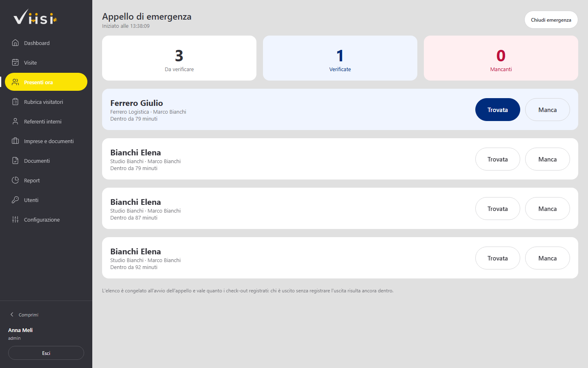
Task: Open the Documenti section
Action: click(46, 161)
